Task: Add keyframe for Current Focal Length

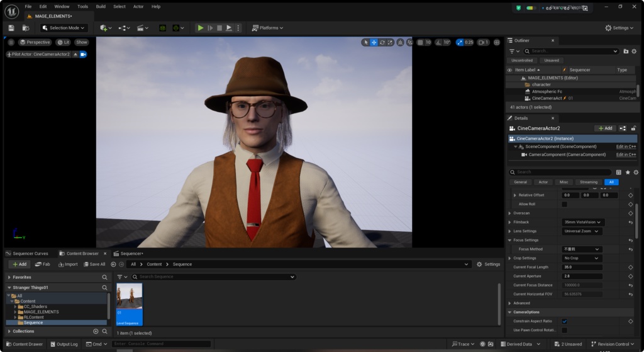Action: 630,267
